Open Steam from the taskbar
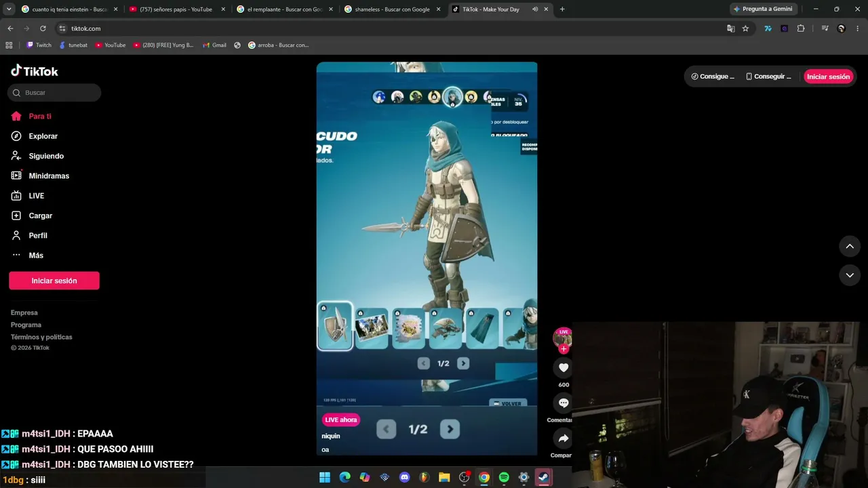This screenshot has height=488, width=868. (x=544, y=477)
